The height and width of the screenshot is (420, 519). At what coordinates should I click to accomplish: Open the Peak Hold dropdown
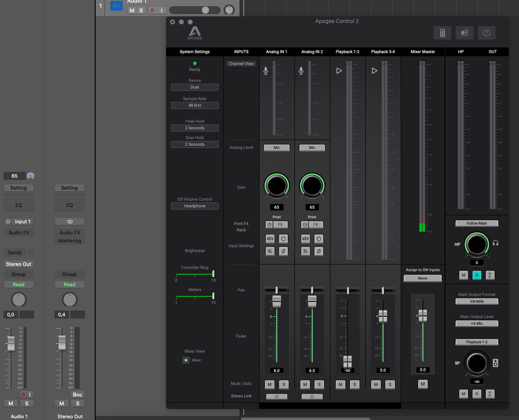coord(195,128)
